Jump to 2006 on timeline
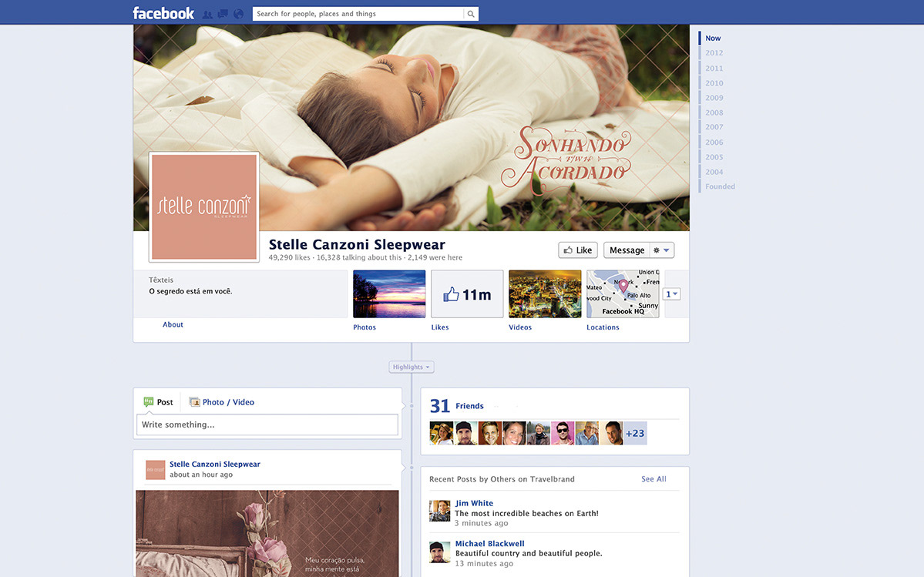This screenshot has height=577, width=924. 714,143
